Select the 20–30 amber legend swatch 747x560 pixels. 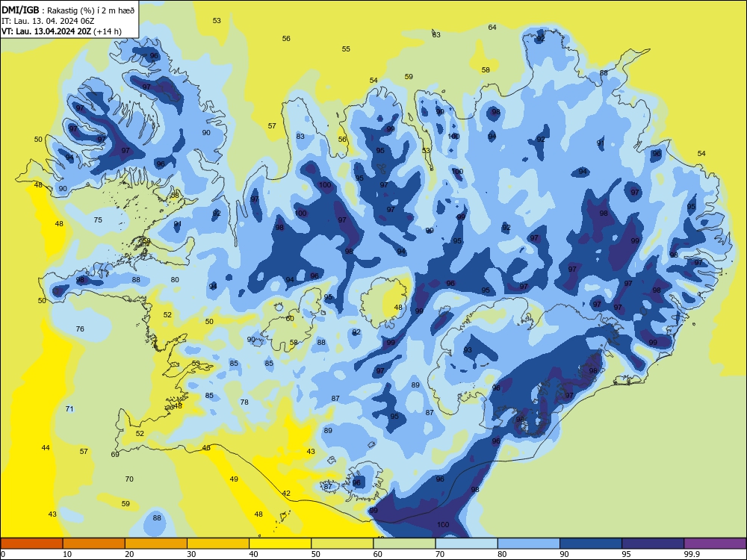(x=156, y=544)
